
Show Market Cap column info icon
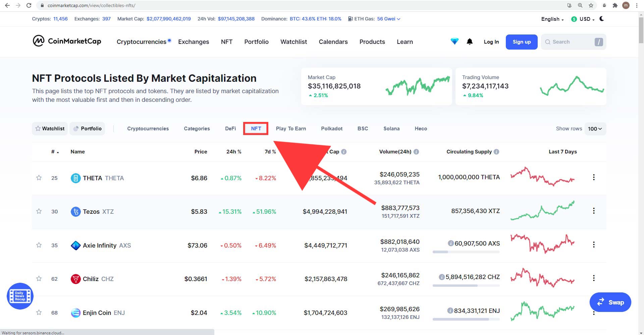344,152
